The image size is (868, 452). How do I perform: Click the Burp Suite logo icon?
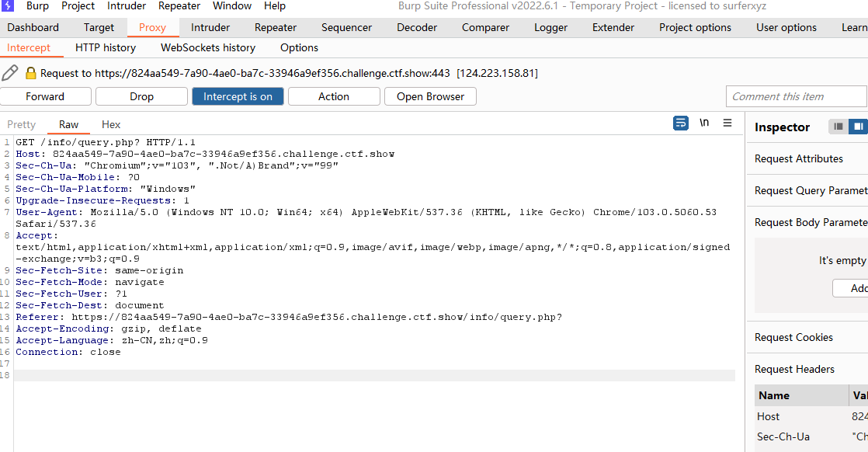click(7, 5)
